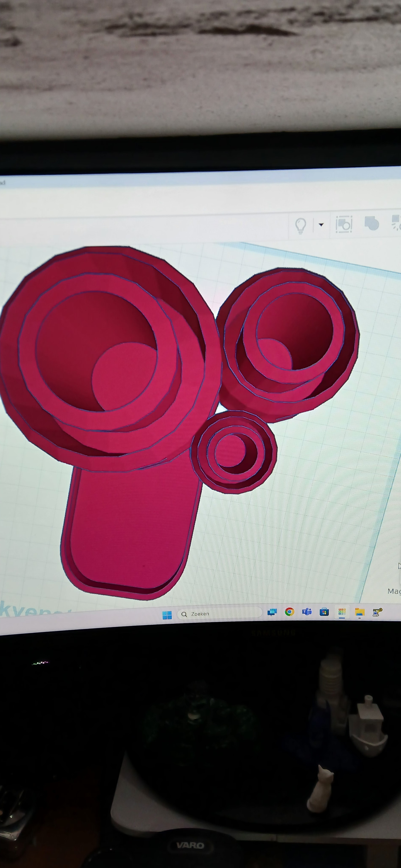Image resolution: width=401 pixels, height=868 pixels.
Task: Open the rightmost taskbar computer-tool icon
Action: tap(377, 612)
